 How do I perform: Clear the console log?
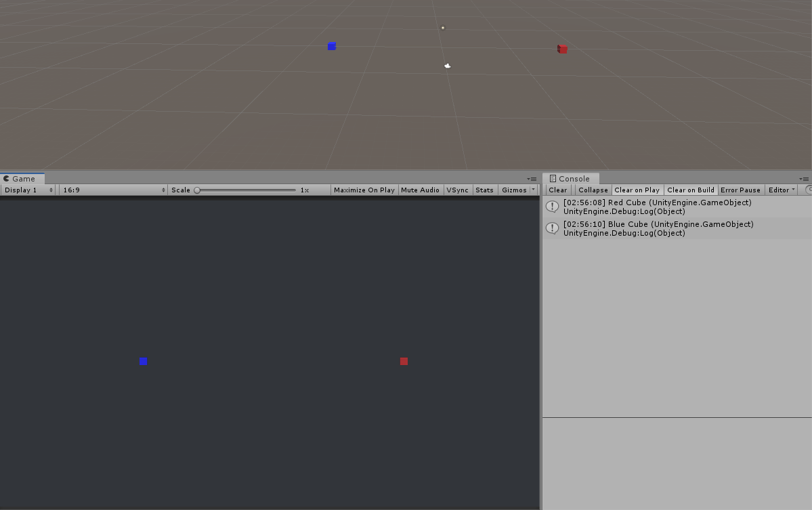click(x=558, y=190)
